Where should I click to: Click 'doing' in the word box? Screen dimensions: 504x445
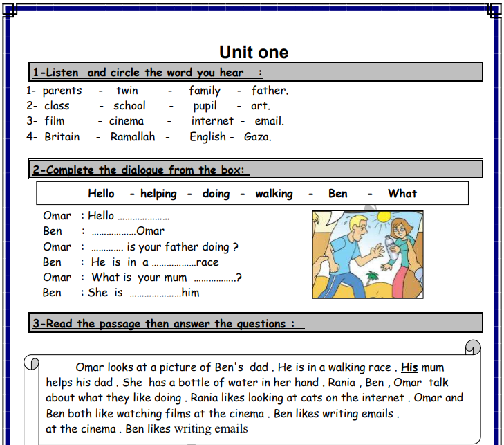point(216,194)
